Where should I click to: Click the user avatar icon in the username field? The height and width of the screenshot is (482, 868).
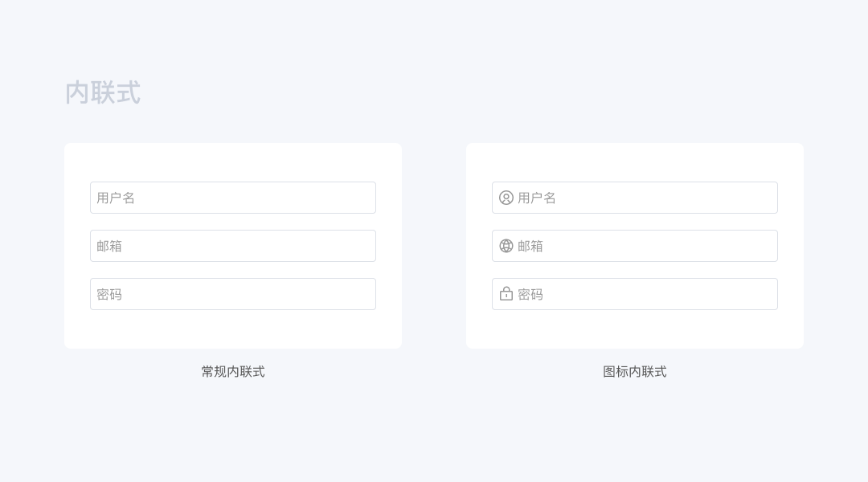pyautogui.click(x=506, y=198)
